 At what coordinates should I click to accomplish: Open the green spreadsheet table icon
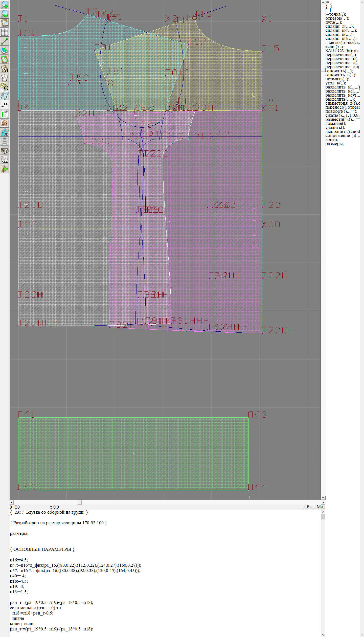pos(5,114)
